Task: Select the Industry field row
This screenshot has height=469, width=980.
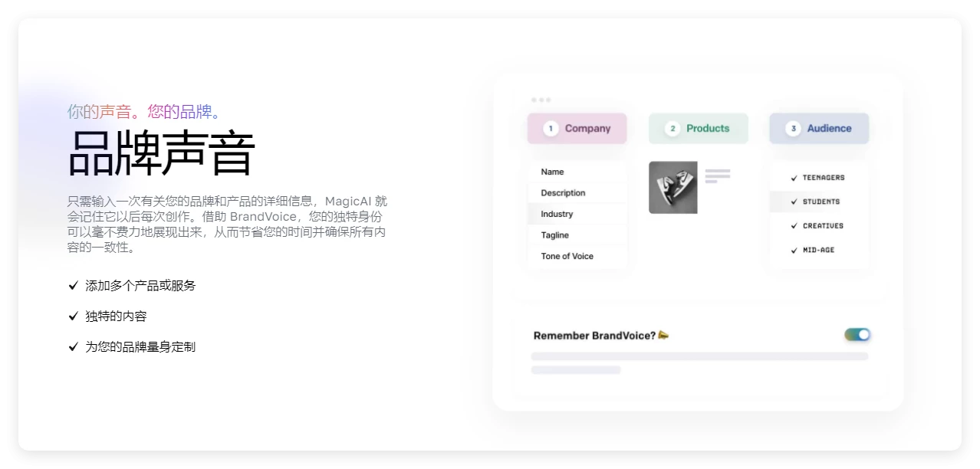Action: [577, 214]
